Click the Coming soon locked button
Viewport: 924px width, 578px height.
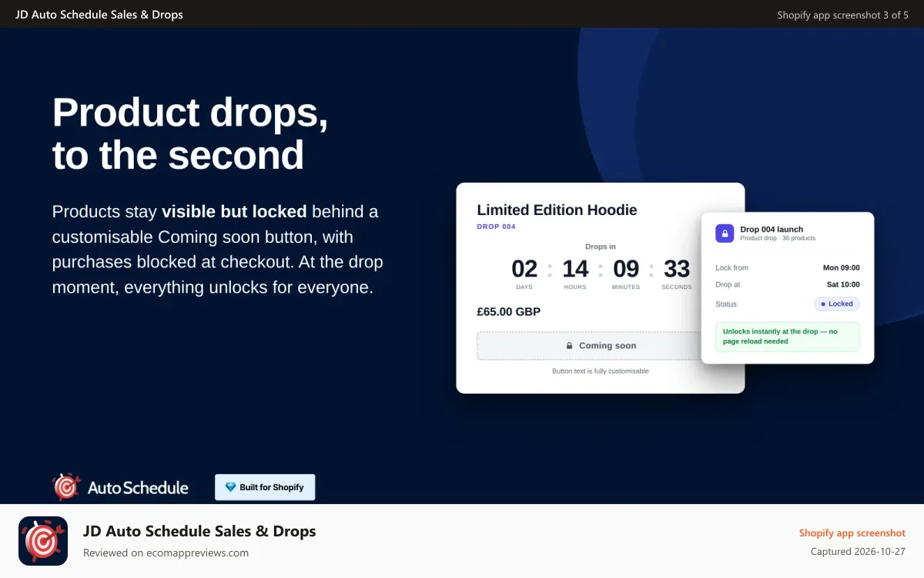click(x=589, y=346)
